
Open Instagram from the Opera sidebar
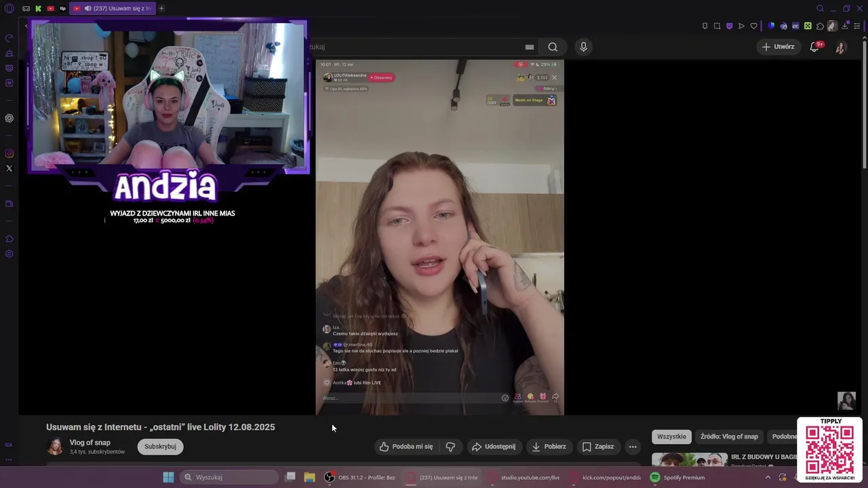(9, 154)
